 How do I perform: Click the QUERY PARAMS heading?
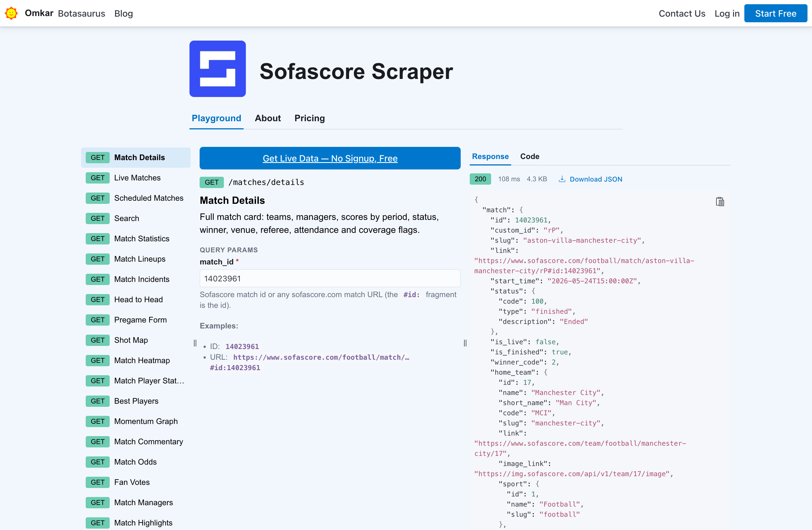coord(229,250)
